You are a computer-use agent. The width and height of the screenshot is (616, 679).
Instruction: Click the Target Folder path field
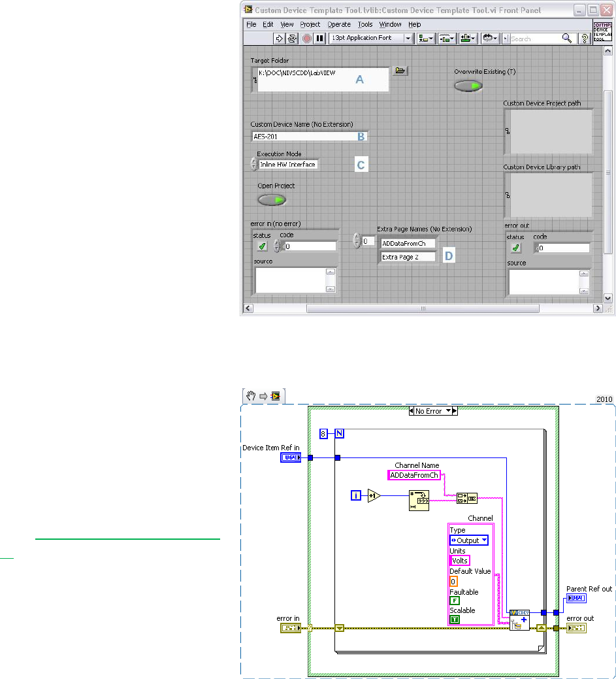323,79
